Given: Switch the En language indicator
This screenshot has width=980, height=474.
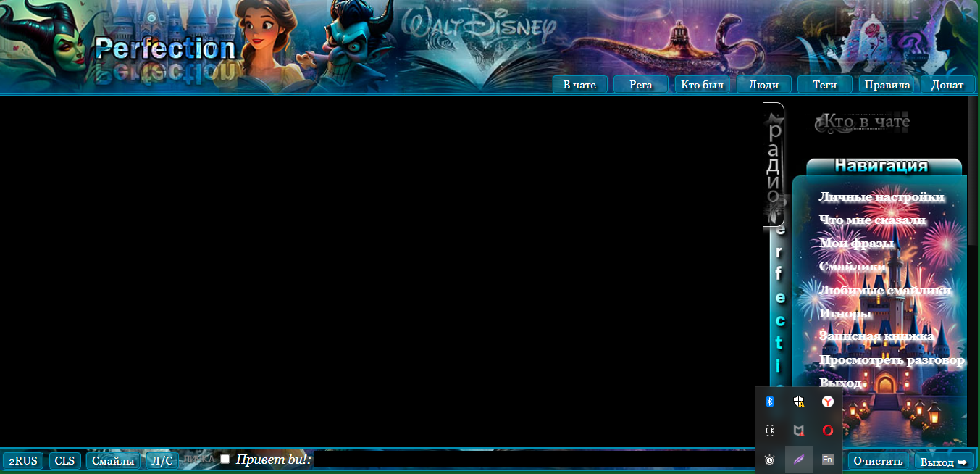Looking at the screenshot, I should (x=827, y=460).
